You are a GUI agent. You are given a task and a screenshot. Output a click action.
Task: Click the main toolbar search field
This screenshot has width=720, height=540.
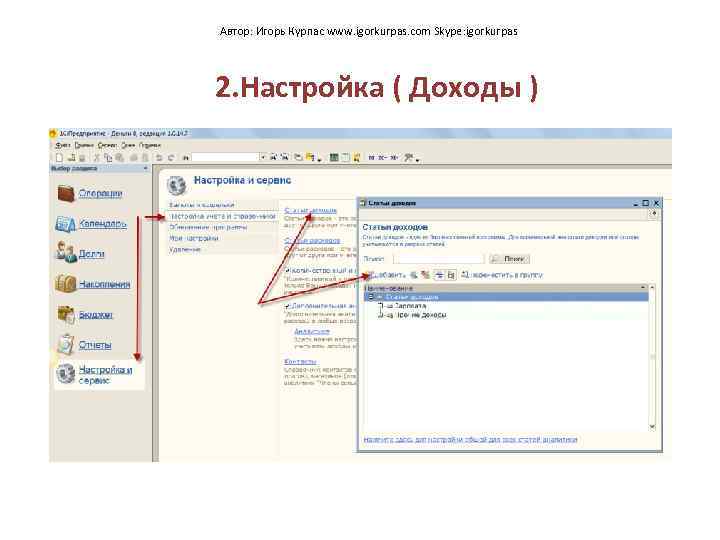(225, 158)
